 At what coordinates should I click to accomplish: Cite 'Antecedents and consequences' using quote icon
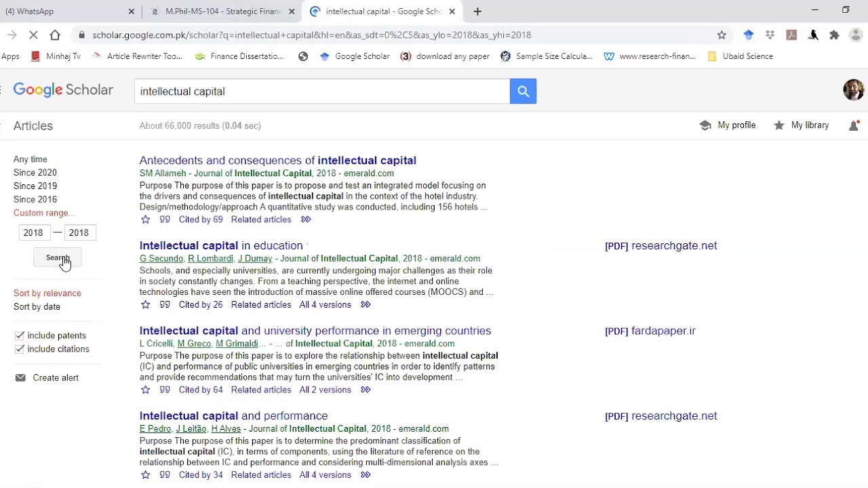(165, 220)
